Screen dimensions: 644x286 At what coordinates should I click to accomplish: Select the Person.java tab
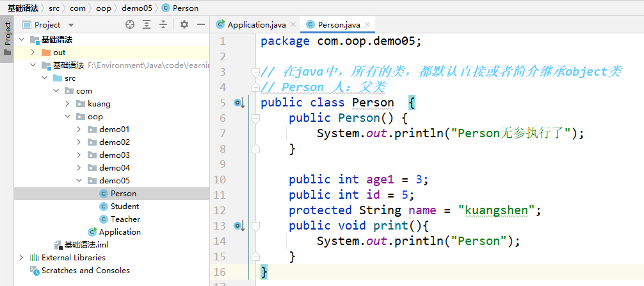point(339,25)
